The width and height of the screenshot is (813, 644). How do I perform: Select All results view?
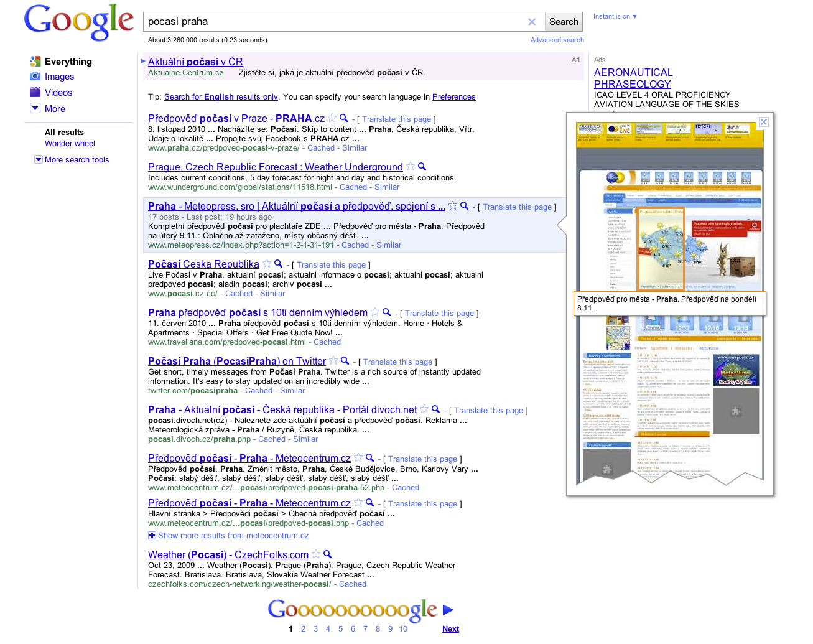point(64,132)
